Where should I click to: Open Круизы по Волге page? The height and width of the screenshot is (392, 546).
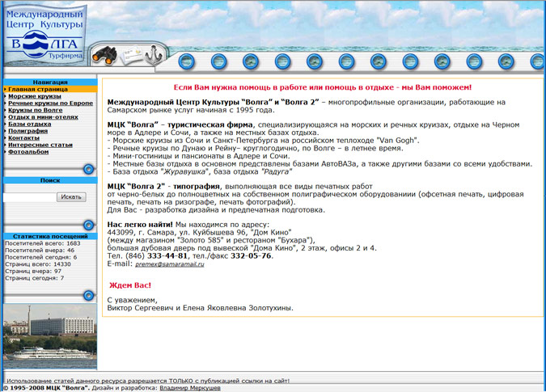(35, 110)
